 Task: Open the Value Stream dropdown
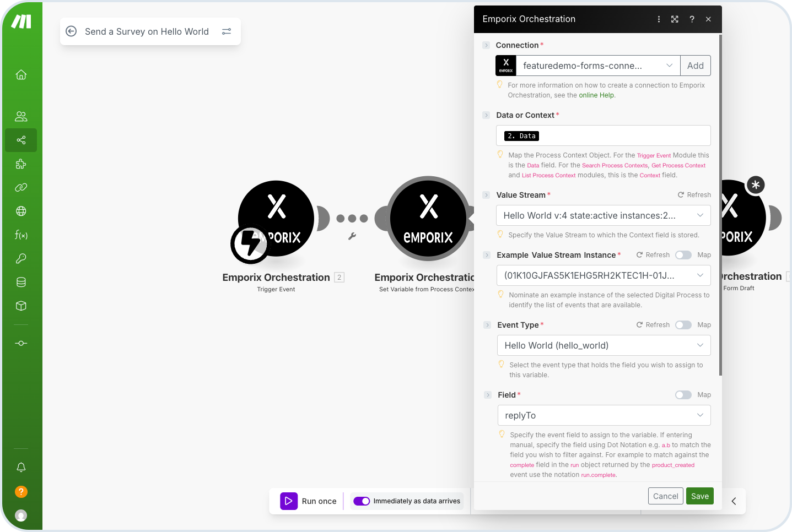[603, 215]
